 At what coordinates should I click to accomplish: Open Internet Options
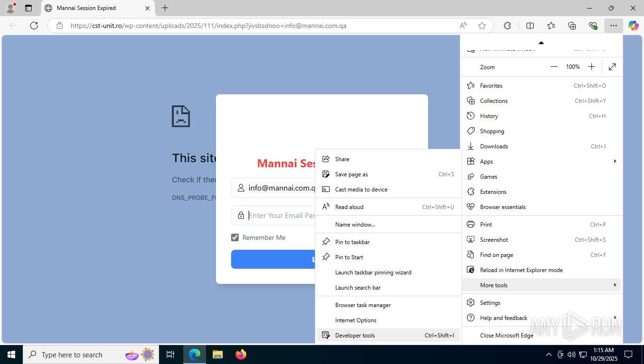(388, 320)
